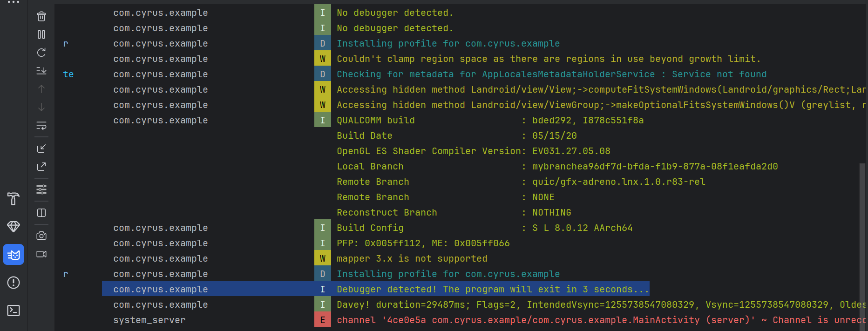This screenshot has width=868, height=331.
Task: Split the Logcat panels
Action: pos(41,213)
